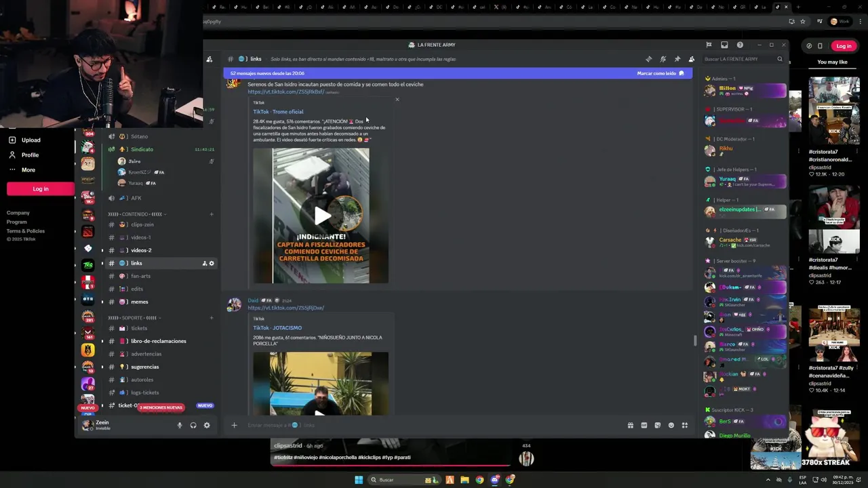Toggle the member list in channel header
Screen dimensions: 868x488
point(691,59)
